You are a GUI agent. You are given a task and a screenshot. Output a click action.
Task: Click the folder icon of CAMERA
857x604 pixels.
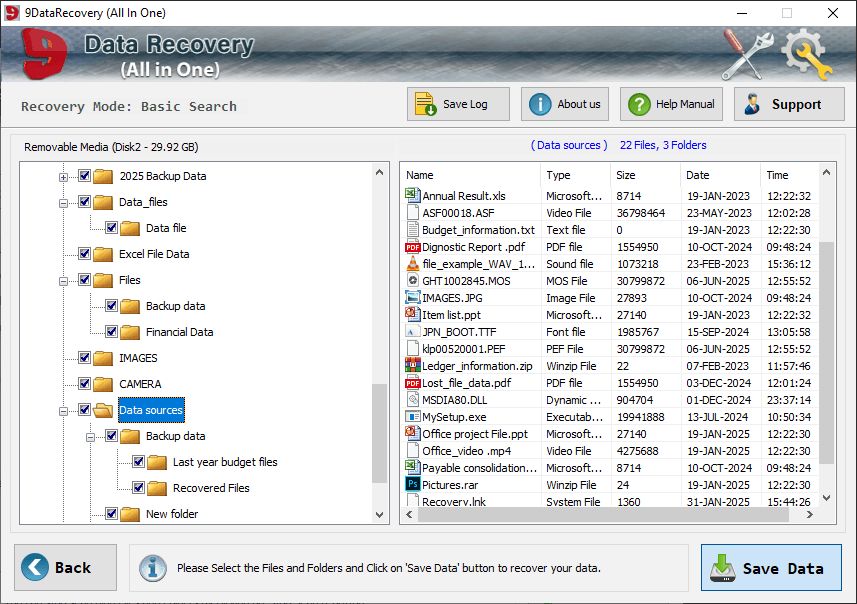(x=103, y=384)
